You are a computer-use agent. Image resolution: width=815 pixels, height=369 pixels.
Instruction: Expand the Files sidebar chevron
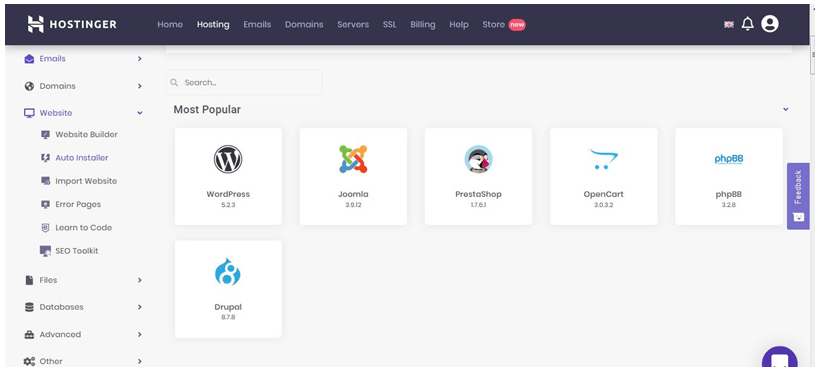139,280
